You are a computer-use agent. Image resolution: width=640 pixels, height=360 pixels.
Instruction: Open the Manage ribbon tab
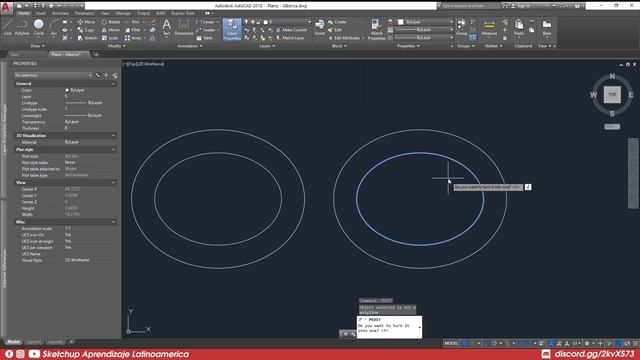(x=123, y=13)
